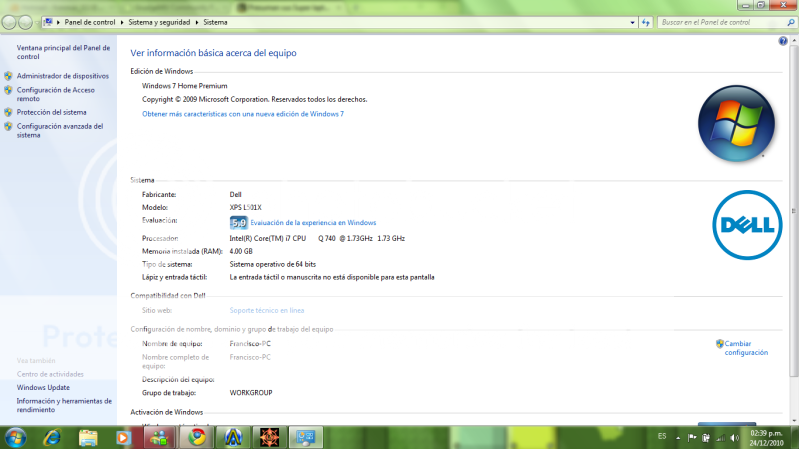Click the scrollbar up arrow
The width and height of the screenshot is (799, 449).
tap(794, 41)
